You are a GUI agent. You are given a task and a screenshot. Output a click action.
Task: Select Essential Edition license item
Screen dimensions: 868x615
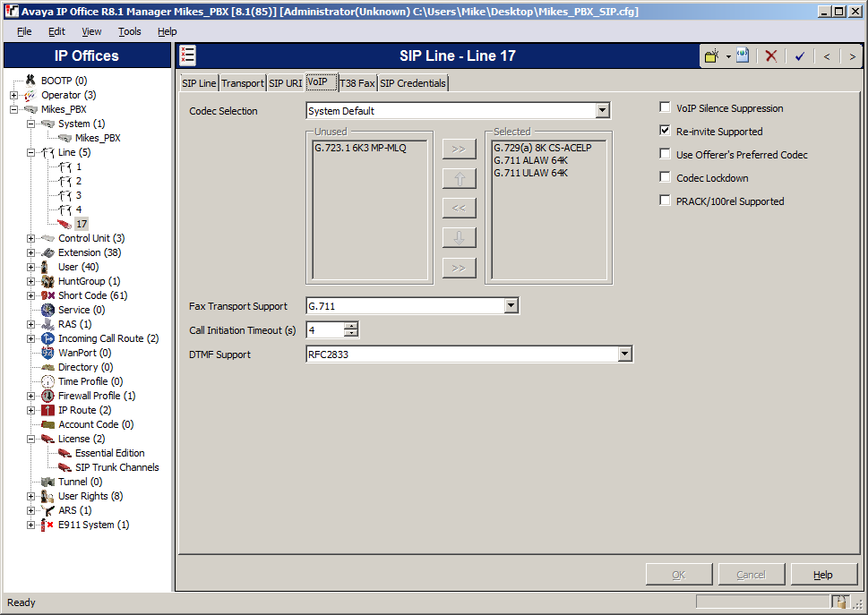tap(109, 453)
